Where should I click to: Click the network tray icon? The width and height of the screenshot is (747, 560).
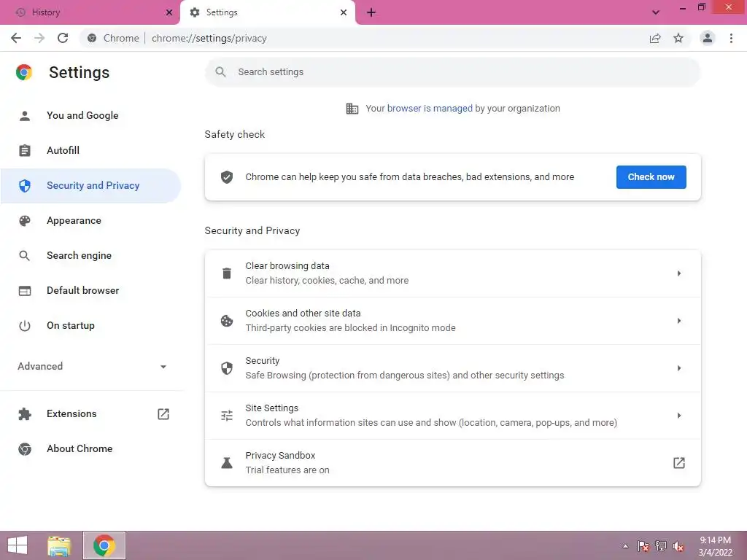pos(661,546)
